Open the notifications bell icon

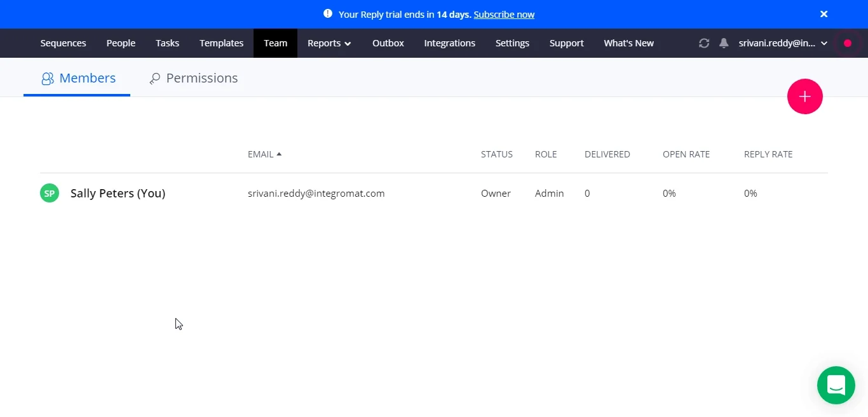[x=724, y=43]
